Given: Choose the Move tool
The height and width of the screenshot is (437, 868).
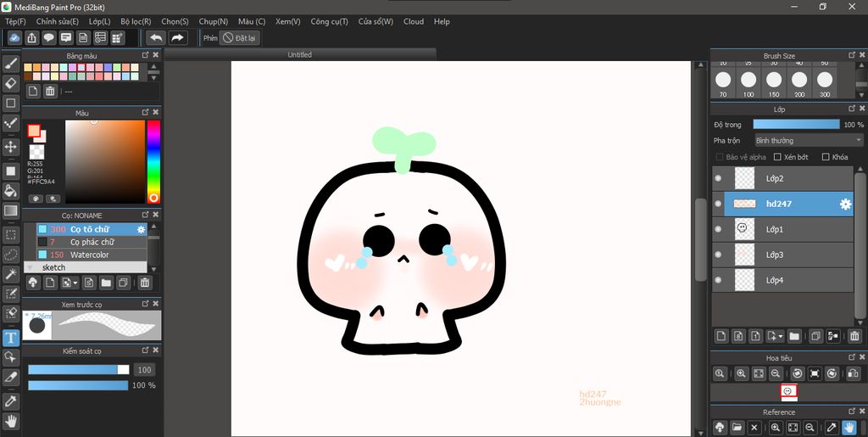Looking at the screenshot, I should coord(10,146).
